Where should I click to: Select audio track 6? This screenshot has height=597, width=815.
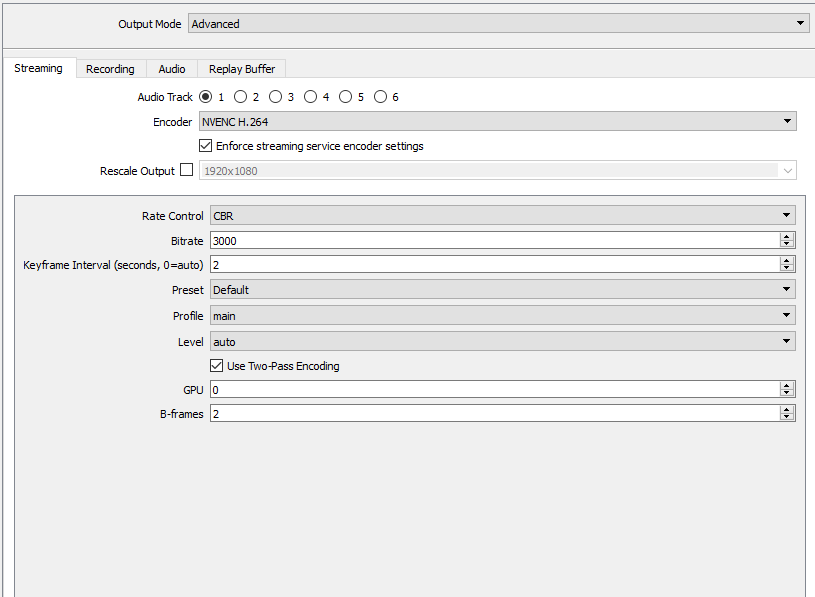click(x=380, y=97)
